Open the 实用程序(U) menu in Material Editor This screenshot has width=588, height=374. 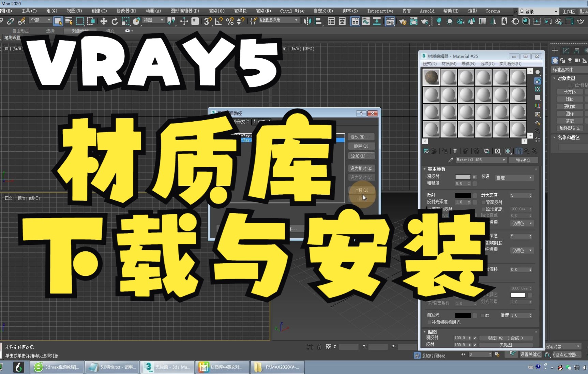(x=510, y=63)
